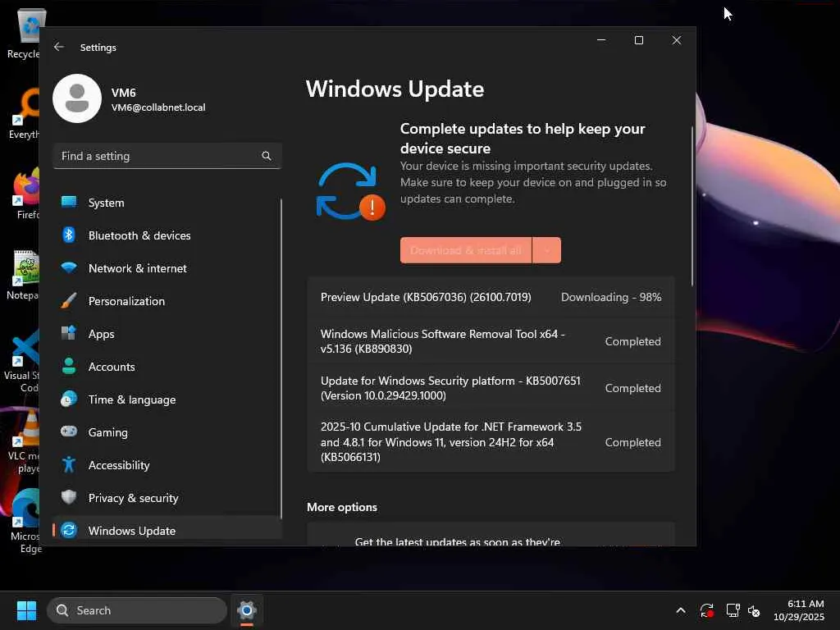Click the Personalization paintbrush icon
This screenshot has width=840, height=630.
[x=69, y=300]
